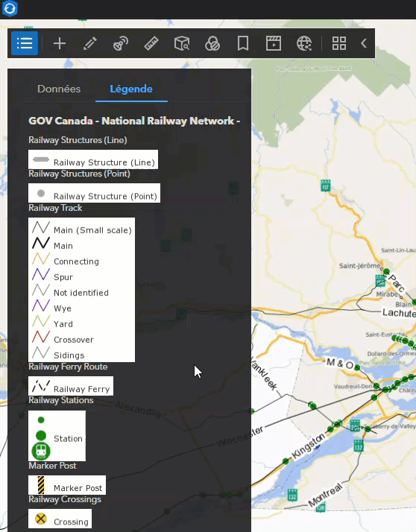Image resolution: width=416 pixels, height=532 pixels.
Task: Click the bold black Main legend entry
Action: click(52, 245)
